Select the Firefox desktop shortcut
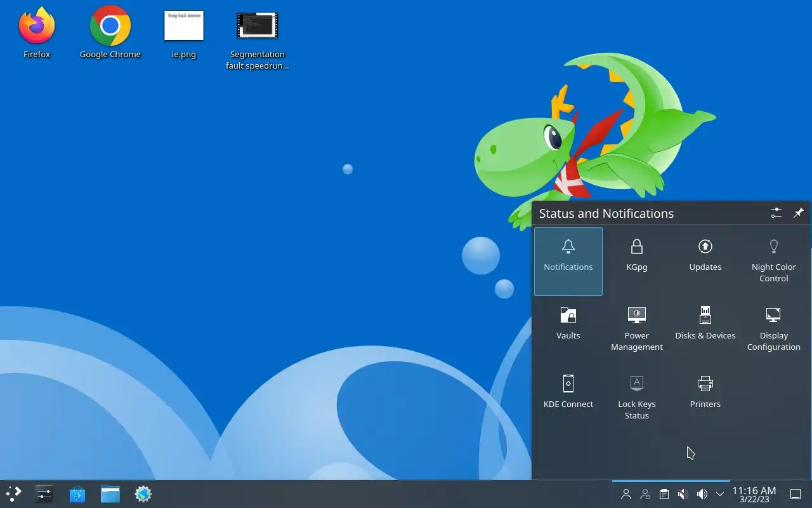This screenshot has width=812, height=508. pos(37,33)
